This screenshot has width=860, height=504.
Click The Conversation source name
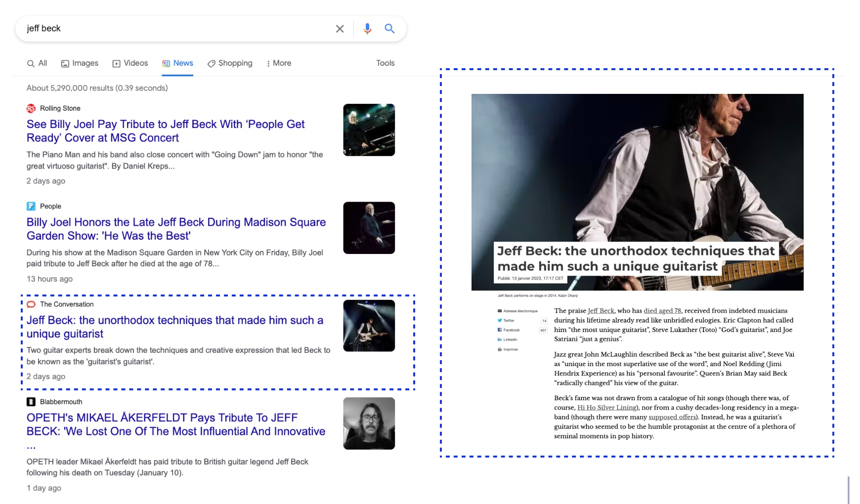(x=67, y=304)
